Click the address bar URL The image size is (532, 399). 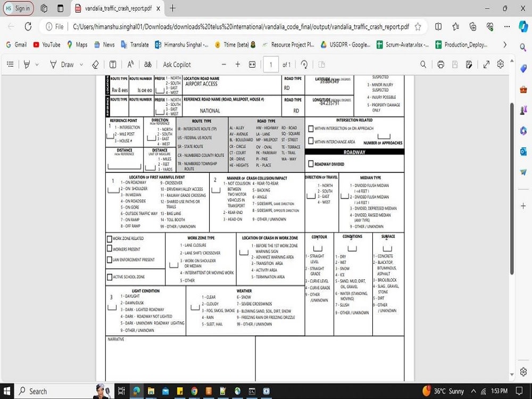click(x=241, y=27)
